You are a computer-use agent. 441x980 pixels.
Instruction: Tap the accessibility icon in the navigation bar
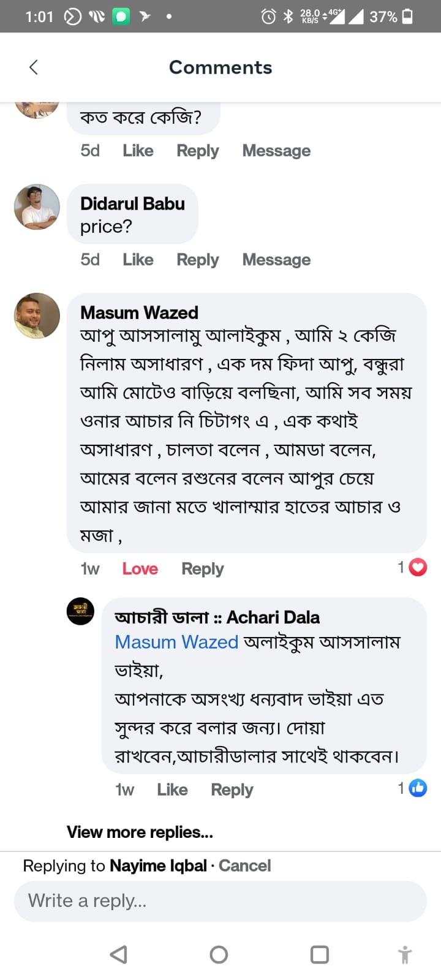[404, 954]
